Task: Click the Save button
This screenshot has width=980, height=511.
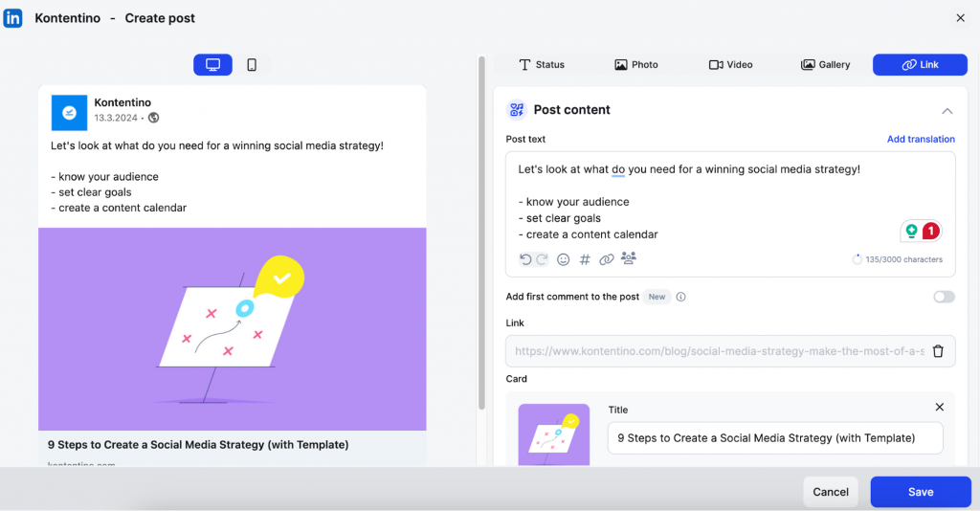Action: pyautogui.click(x=921, y=492)
